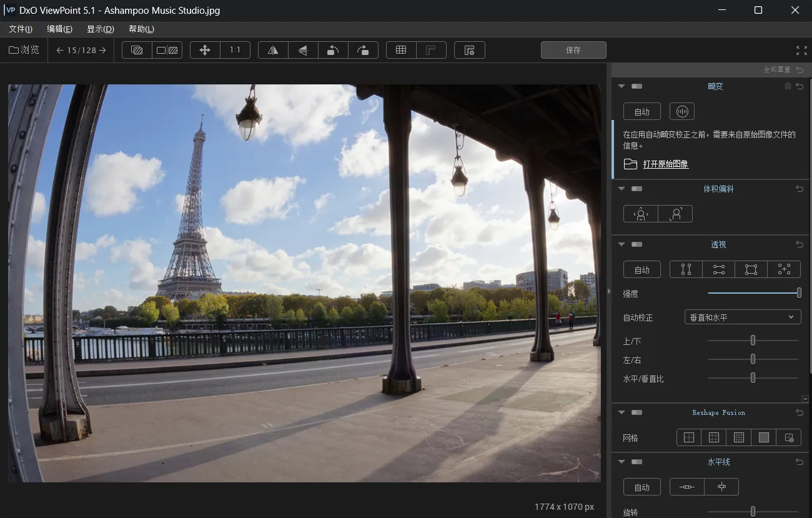The width and height of the screenshot is (812, 518).
Task: Open the 文件 menu
Action: pos(21,29)
